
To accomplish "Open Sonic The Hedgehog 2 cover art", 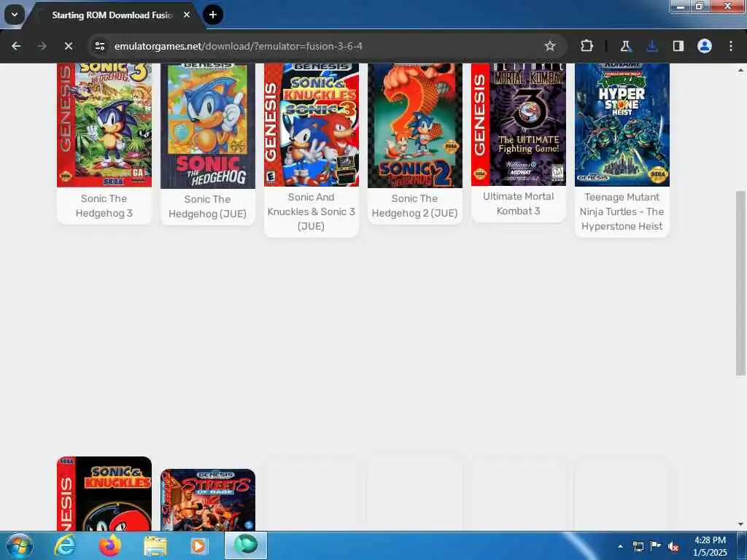I will coord(415,125).
